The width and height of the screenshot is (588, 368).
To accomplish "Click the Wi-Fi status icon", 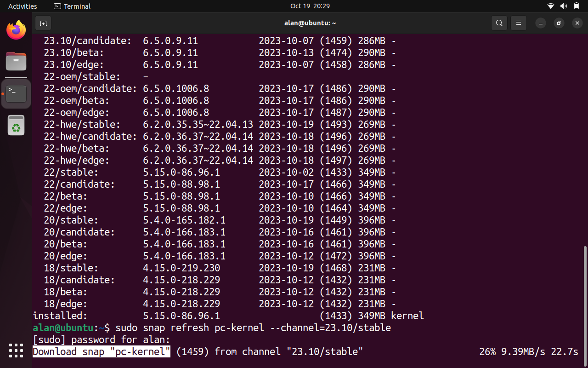I will click(x=551, y=6).
